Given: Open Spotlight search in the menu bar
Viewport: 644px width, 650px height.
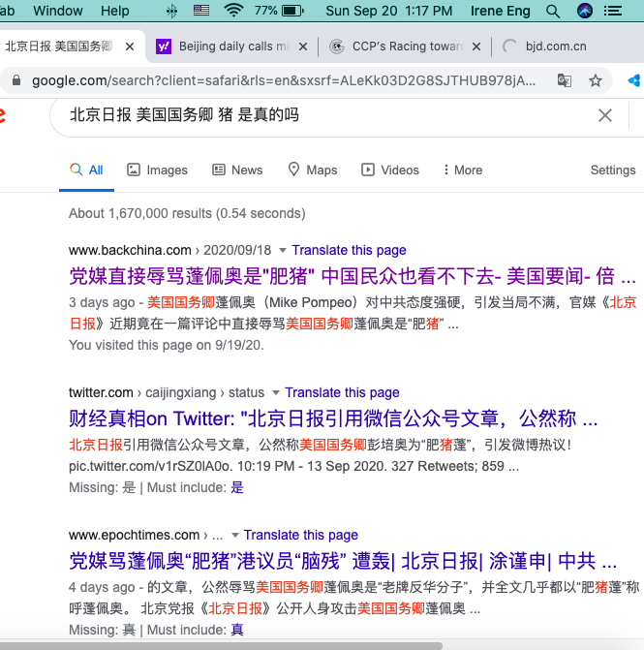Looking at the screenshot, I should pos(553,11).
